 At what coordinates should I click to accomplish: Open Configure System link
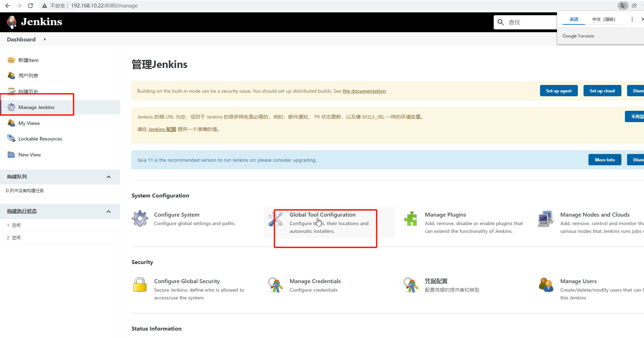[177, 214]
